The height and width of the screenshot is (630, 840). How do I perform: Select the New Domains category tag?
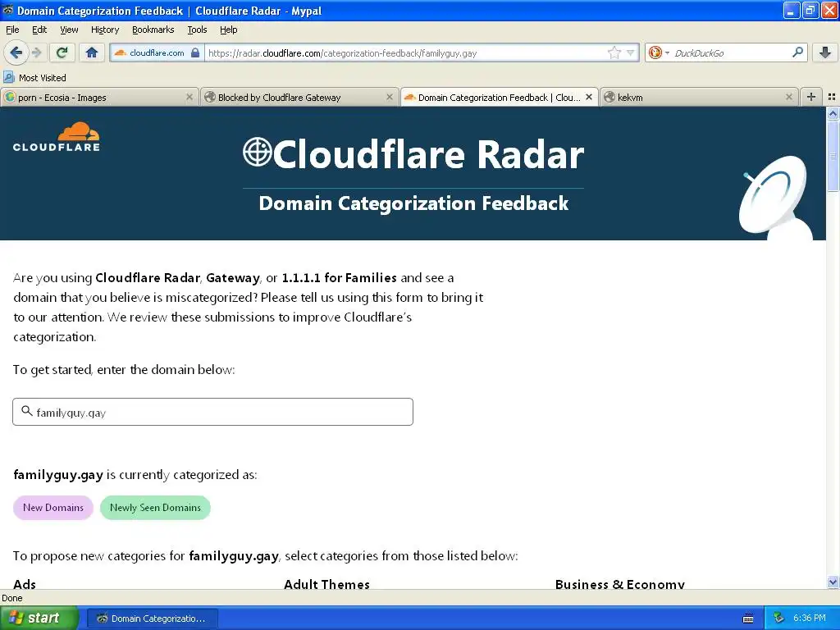pyautogui.click(x=53, y=507)
